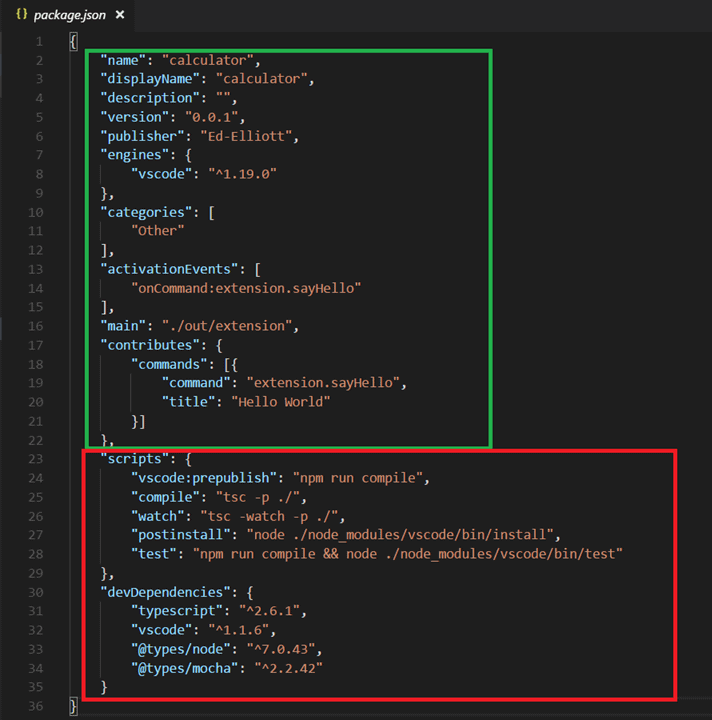Click the "test" key on line 28
The image size is (712, 720).
click(x=154, y=554)
